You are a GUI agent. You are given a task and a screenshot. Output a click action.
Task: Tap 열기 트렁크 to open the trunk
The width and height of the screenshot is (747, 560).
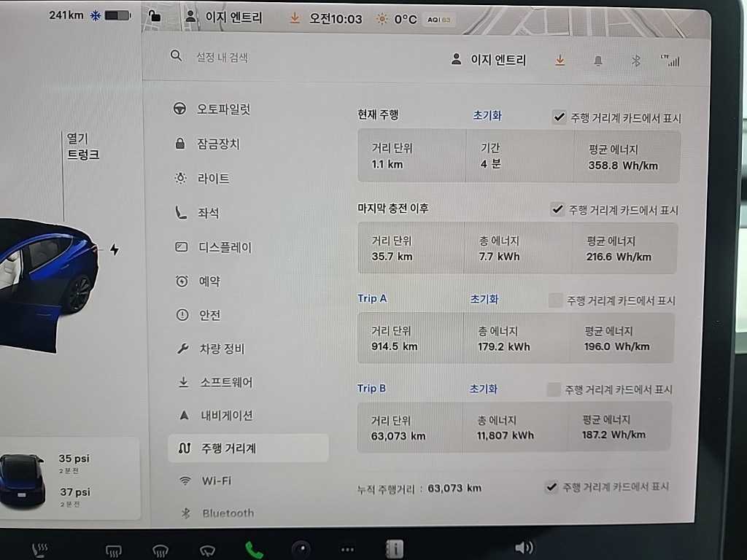click(82, 146)
